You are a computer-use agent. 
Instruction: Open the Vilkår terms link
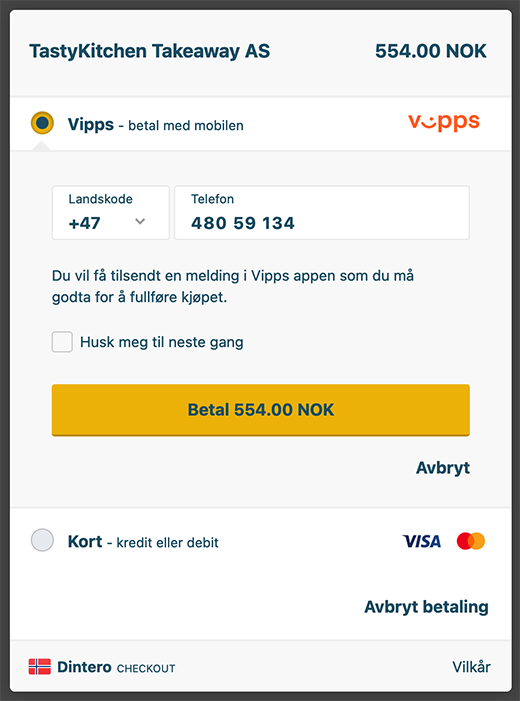click(471, 667)
